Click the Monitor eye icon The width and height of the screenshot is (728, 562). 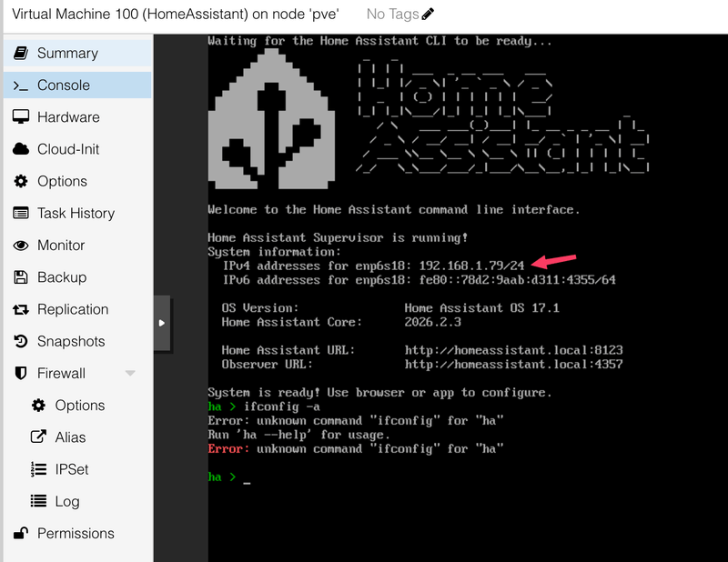click(x=20, y=245)
